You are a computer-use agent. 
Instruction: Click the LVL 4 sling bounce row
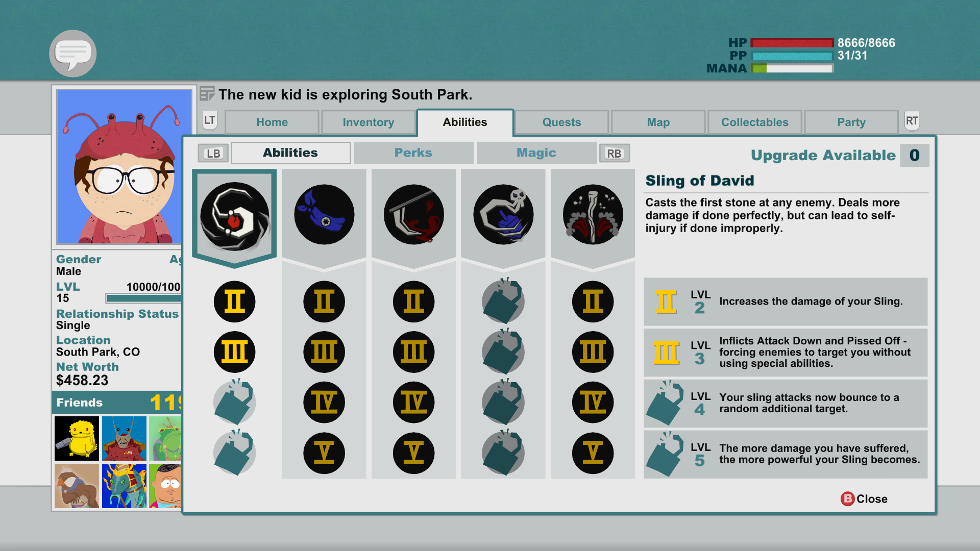coord(786,403)
